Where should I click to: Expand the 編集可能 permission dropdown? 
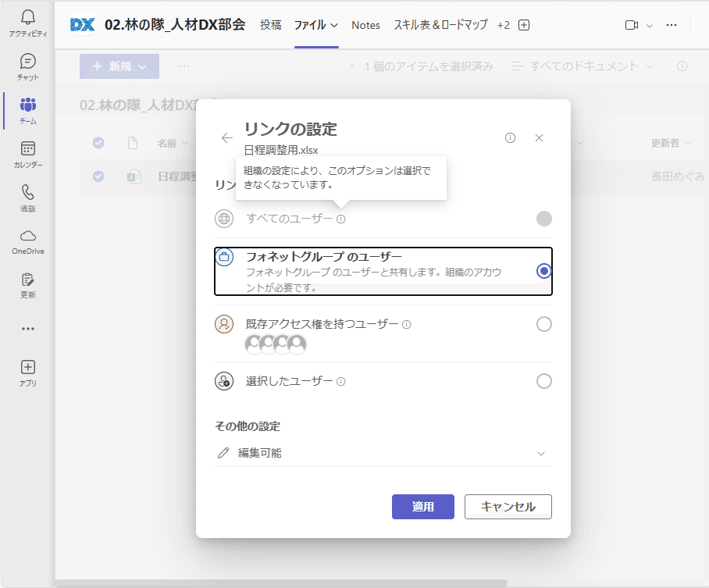coord(383,453)
